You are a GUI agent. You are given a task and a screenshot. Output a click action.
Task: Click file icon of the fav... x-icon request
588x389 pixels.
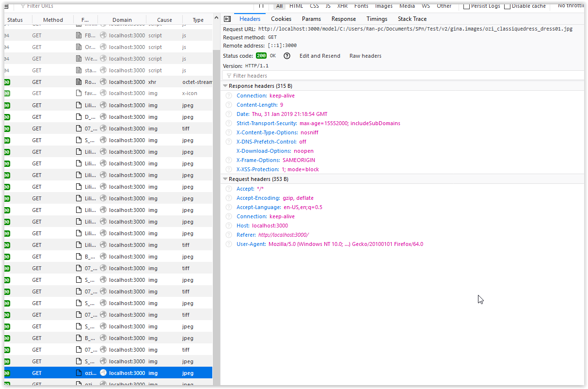coord(79,93)
